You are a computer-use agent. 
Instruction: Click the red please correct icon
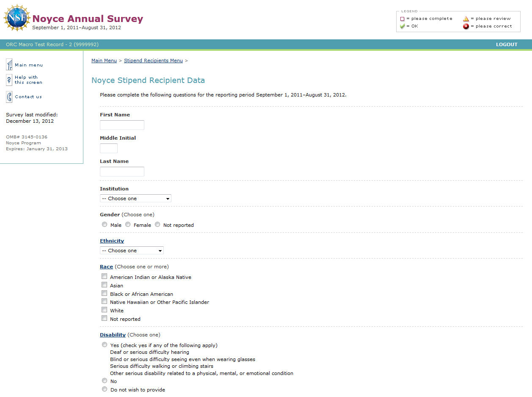[466, 26]
